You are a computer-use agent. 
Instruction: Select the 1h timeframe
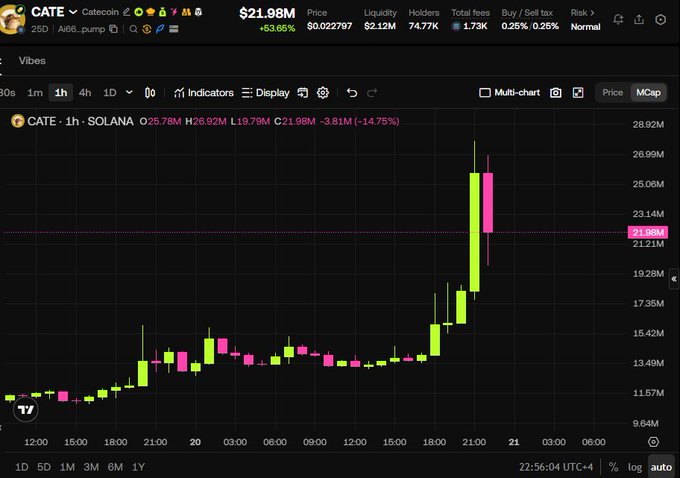pos(61,92)
